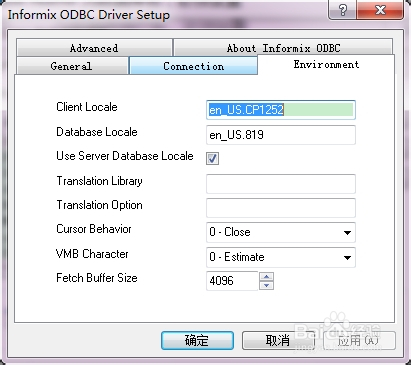Click the Informix ODBC Driver Setup title

pos(89,15)
